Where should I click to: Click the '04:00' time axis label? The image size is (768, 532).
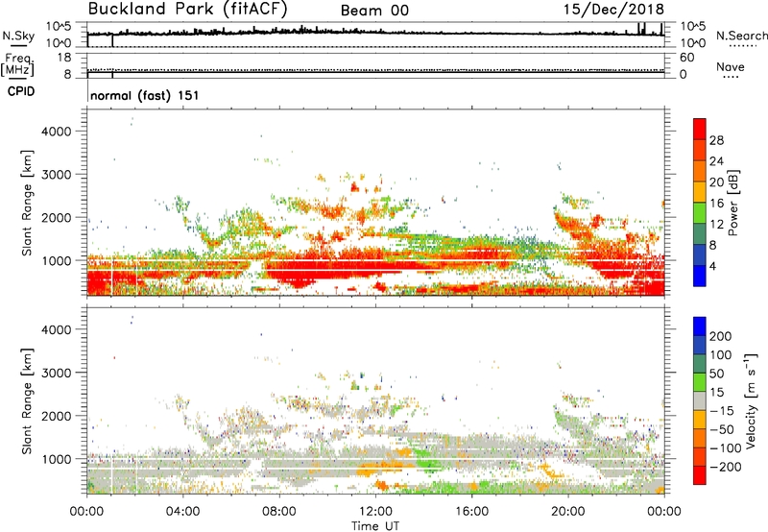[182, 512]
